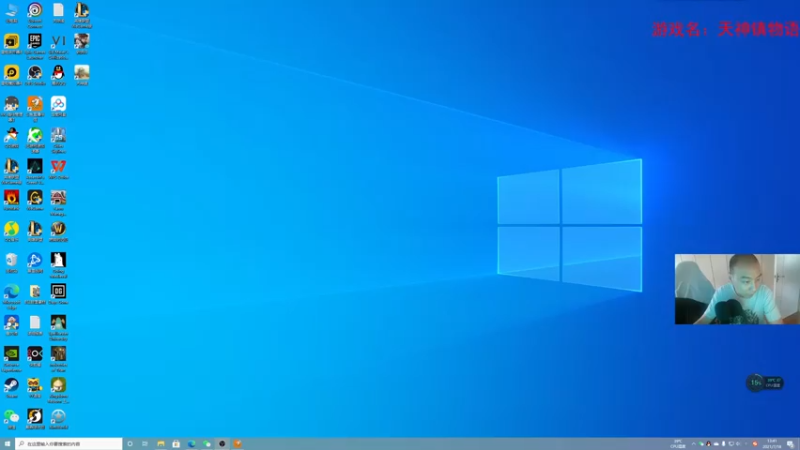Open File Explorer from the taskbar
Viewport: 800px width, 450px height.
coord(161,444)
